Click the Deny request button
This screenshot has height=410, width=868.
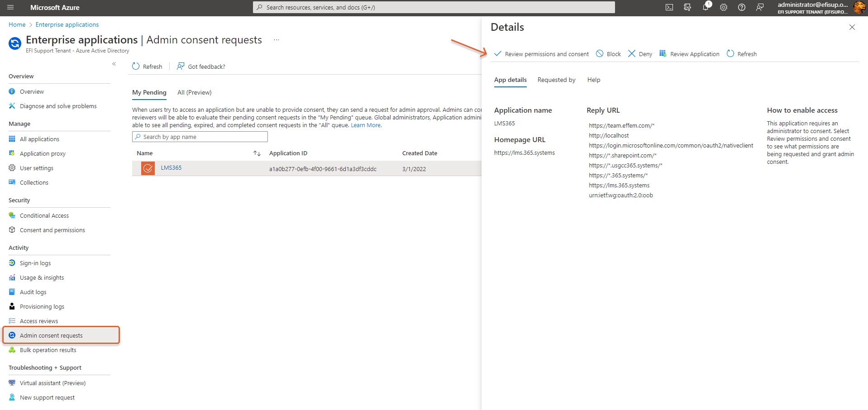pos(640,54)
